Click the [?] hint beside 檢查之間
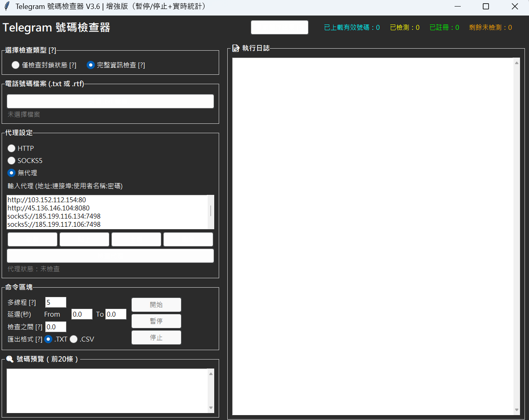529x420 pixels. click(39, 327)
